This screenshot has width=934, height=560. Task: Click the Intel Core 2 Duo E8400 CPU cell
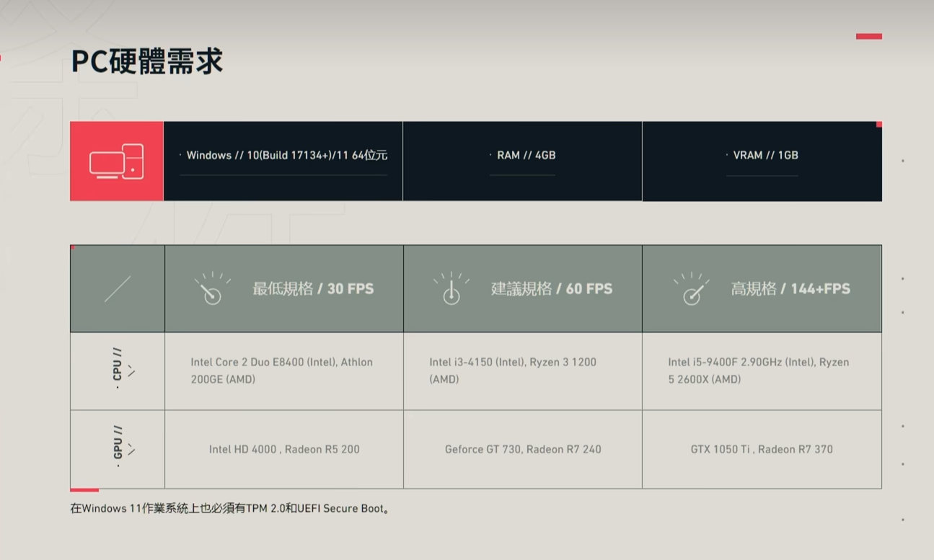pyautogui.click(x=284, y=371)
